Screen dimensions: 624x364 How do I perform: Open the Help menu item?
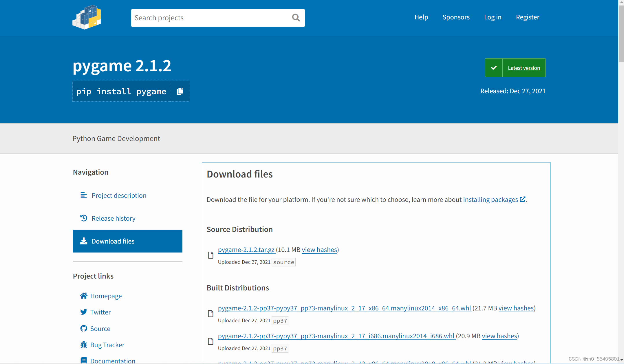pos(421,17)
